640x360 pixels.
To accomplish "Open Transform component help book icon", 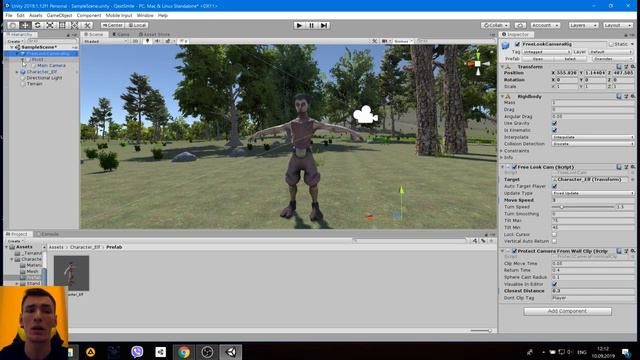I will [619, 67].
